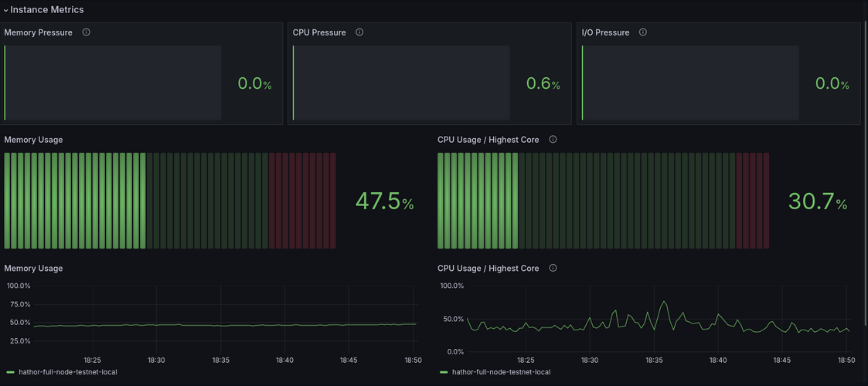Open CPU Pressure panel title menu
The width and height of the screenshot is (868, 386).
(x=319, y=32)
